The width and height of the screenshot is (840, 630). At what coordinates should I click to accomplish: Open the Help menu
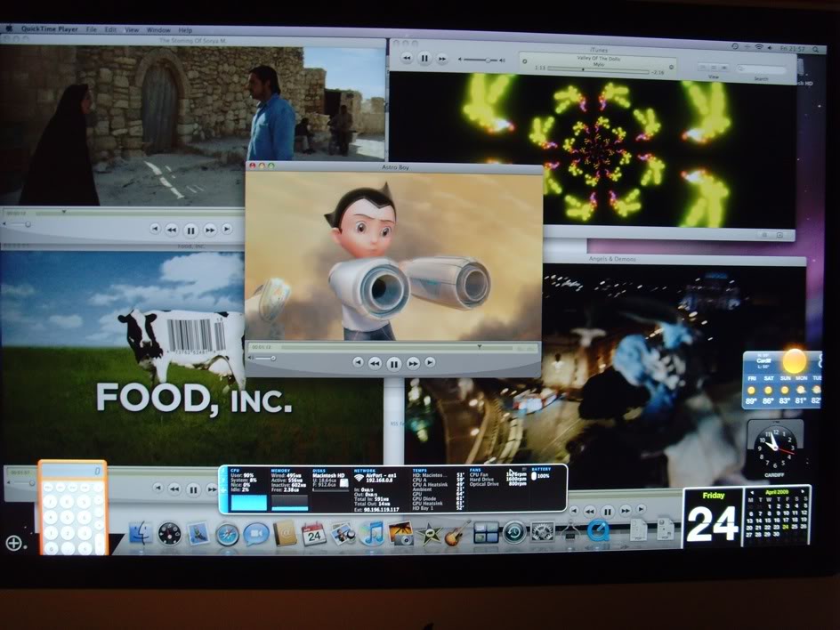tap(185, 30)
